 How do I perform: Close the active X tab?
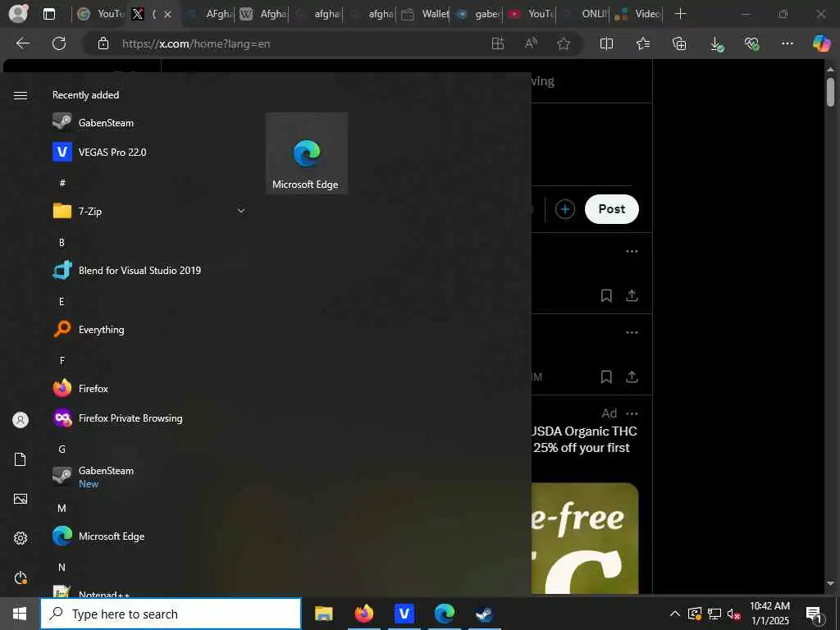[x=167, y=15]
